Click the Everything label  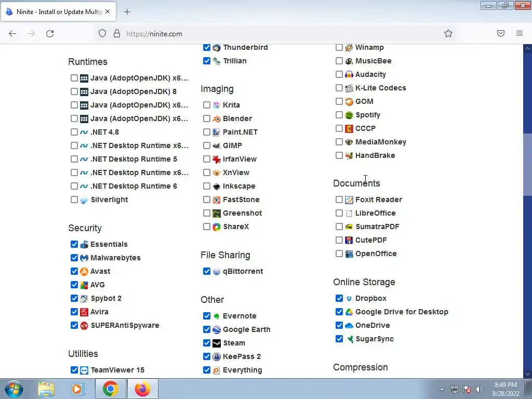[x=243, y=370]
